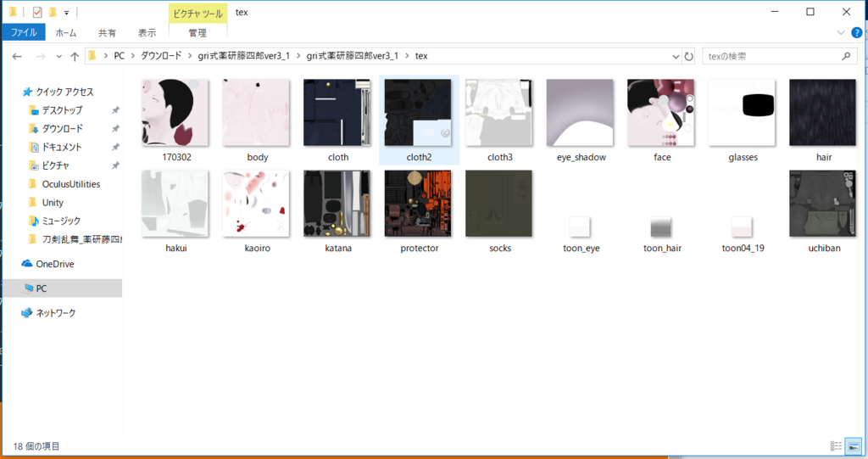Click ダウンロード in the address breadcrumb

point(161,56)
